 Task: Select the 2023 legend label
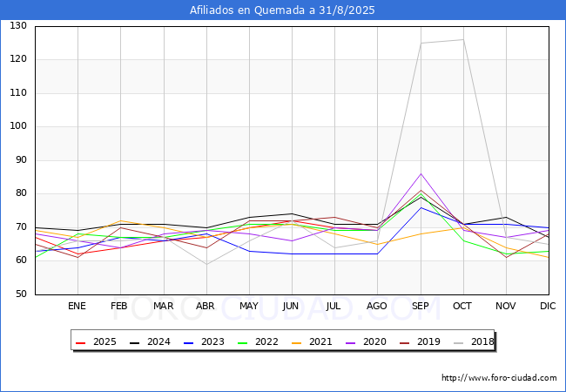(x=212, y=341)
